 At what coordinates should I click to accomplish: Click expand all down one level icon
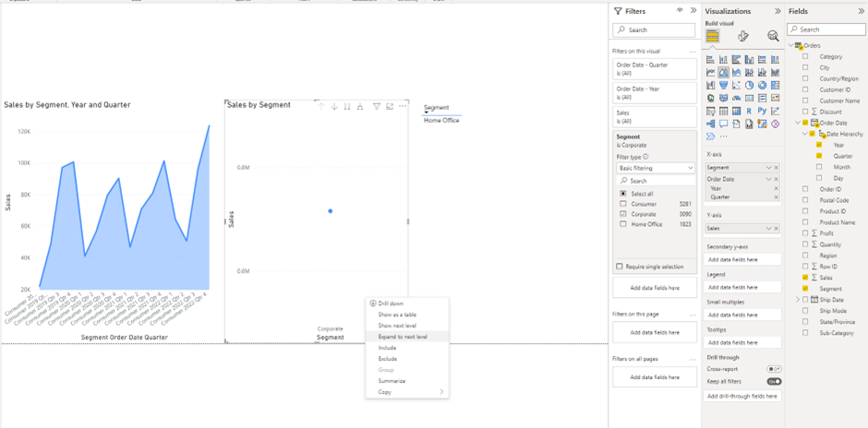pos(360,106)
